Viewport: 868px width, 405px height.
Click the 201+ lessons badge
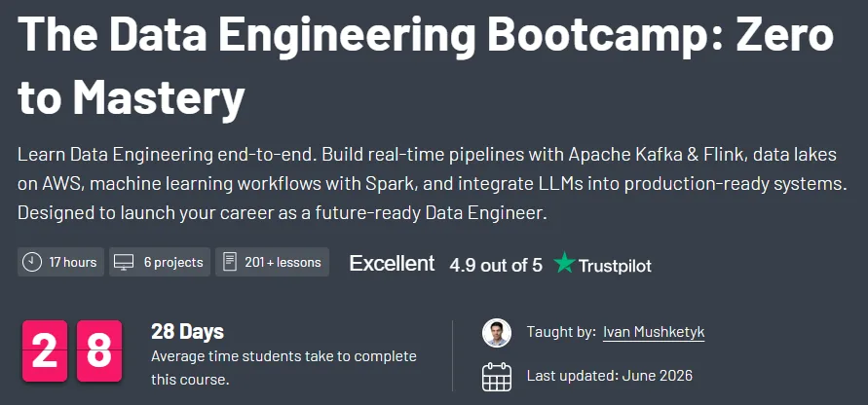click(273, 262)
